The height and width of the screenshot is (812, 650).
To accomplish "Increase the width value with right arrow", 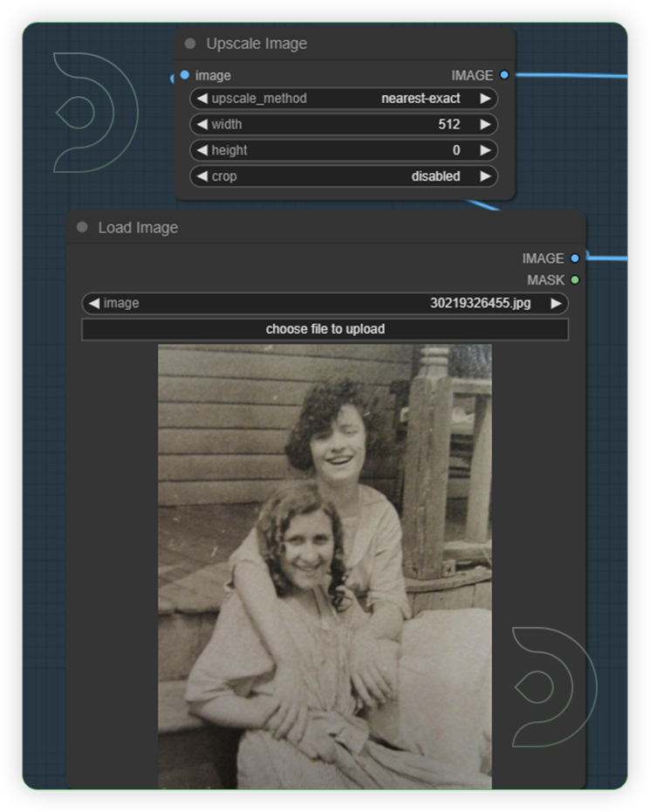I will pos(485,124).
